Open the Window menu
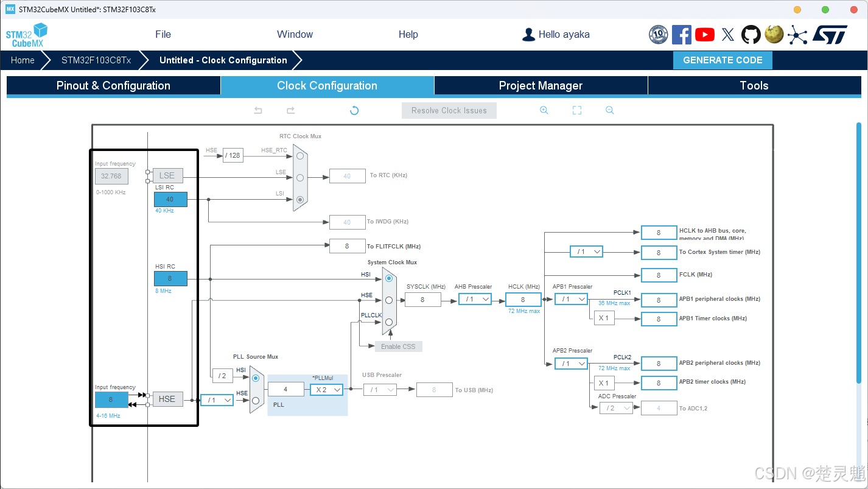This screenshot has height=489, width=868. 295,35
